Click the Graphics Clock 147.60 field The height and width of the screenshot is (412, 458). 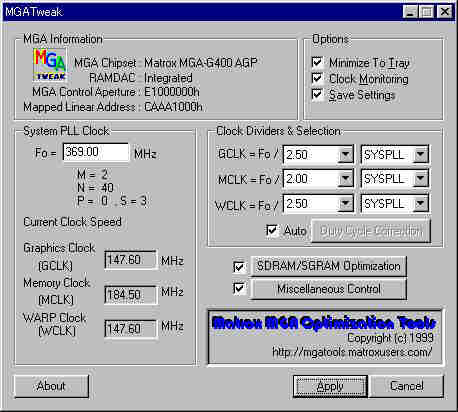131,260
